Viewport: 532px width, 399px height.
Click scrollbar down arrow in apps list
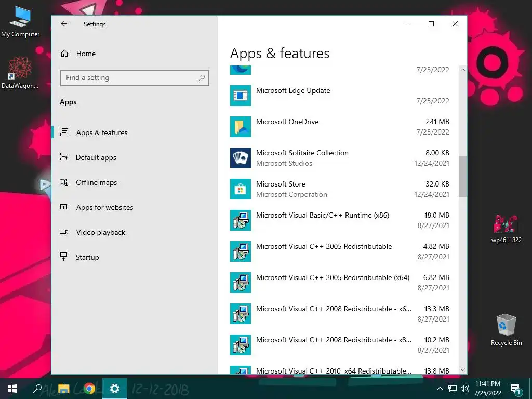463,370
